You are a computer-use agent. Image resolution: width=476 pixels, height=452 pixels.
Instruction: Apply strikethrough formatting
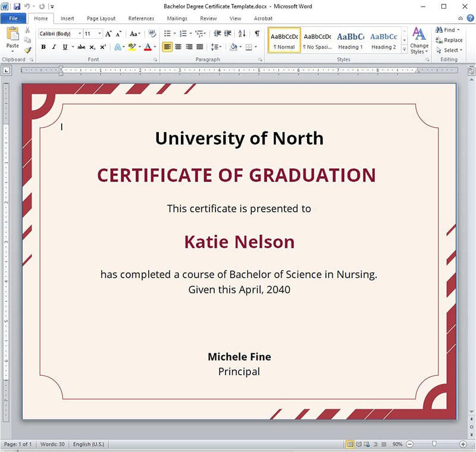(x=81, y=47)
